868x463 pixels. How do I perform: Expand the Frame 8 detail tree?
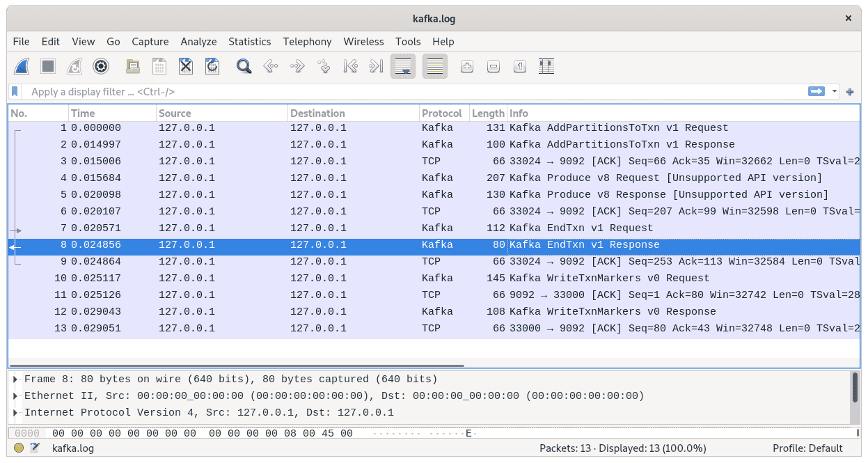point(15,379)
